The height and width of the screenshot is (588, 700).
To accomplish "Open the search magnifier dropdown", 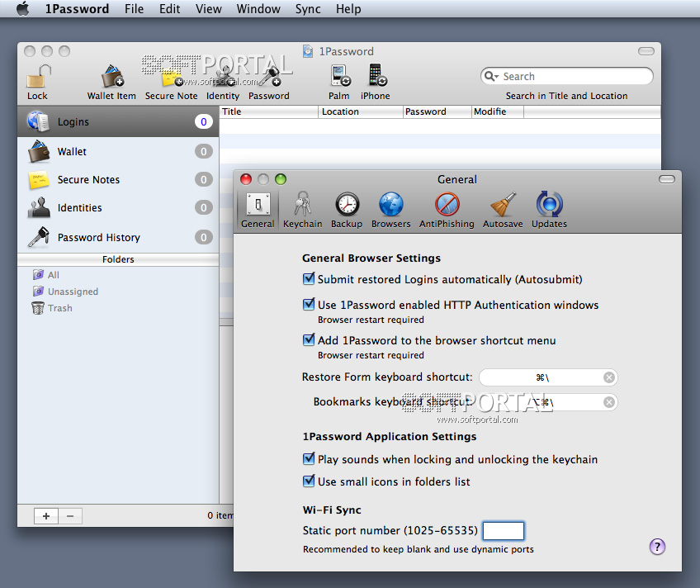I will point(491,76).
